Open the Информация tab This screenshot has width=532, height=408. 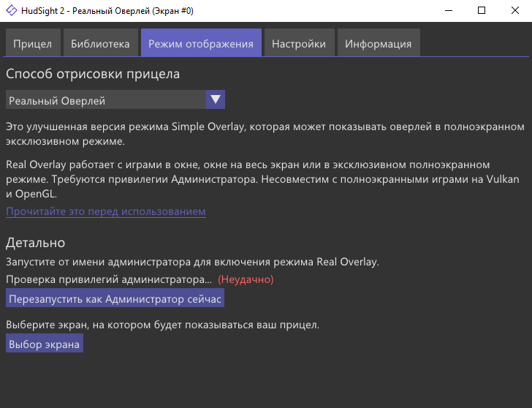pyautogui.click(x=379, y=42)
